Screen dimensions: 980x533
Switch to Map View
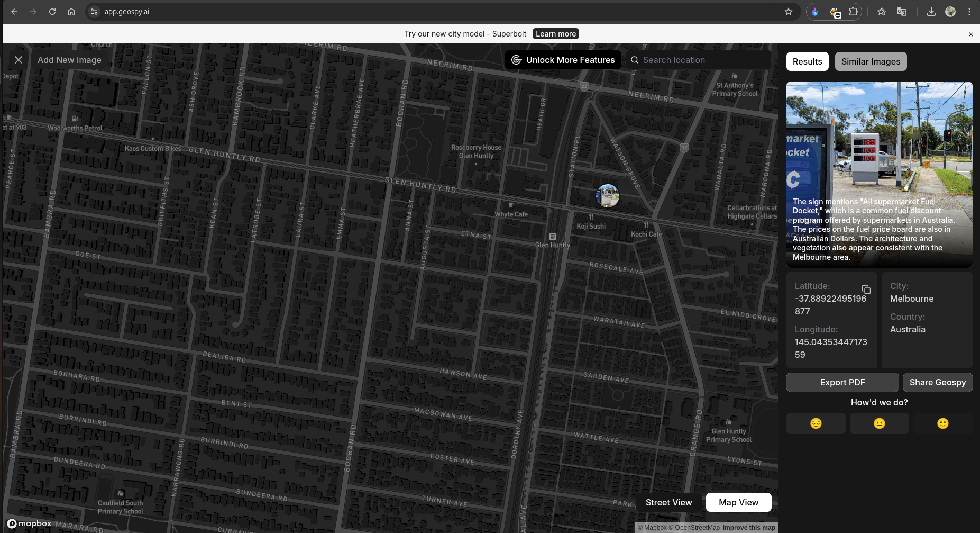point(739,502)
